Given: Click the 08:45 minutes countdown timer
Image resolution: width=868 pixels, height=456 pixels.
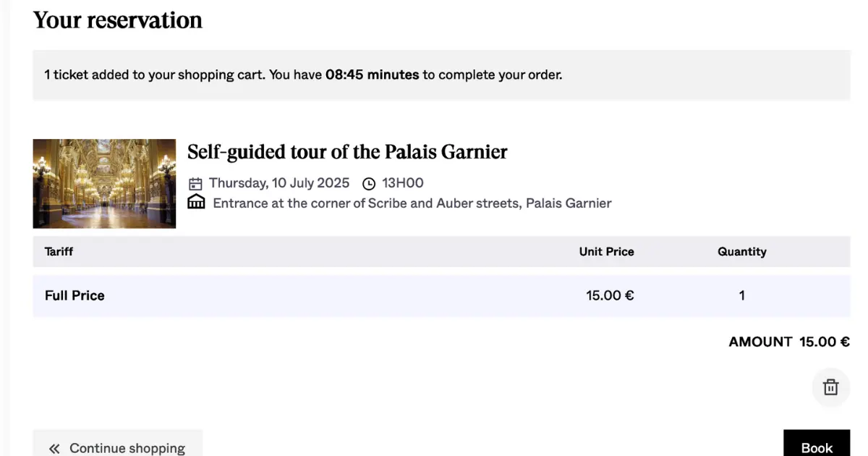Looking at the screenshot, I should tap(372, 75).
